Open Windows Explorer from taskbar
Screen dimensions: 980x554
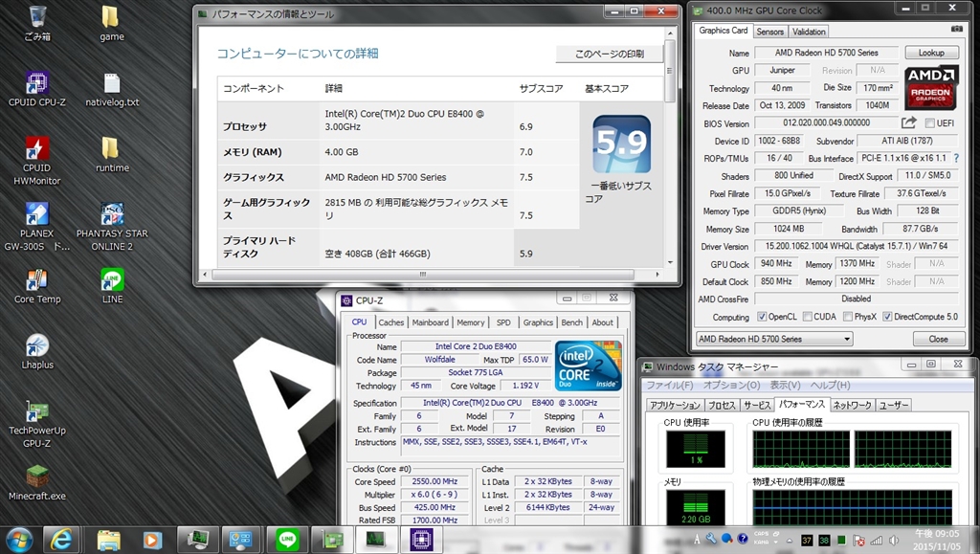click(109, 539)
